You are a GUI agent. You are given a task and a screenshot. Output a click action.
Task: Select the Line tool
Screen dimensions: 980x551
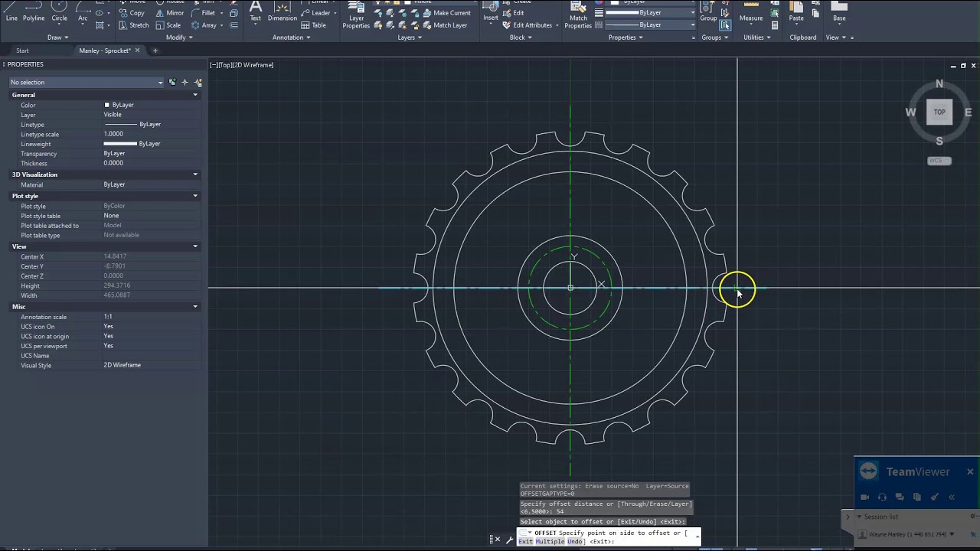[11, 11]
